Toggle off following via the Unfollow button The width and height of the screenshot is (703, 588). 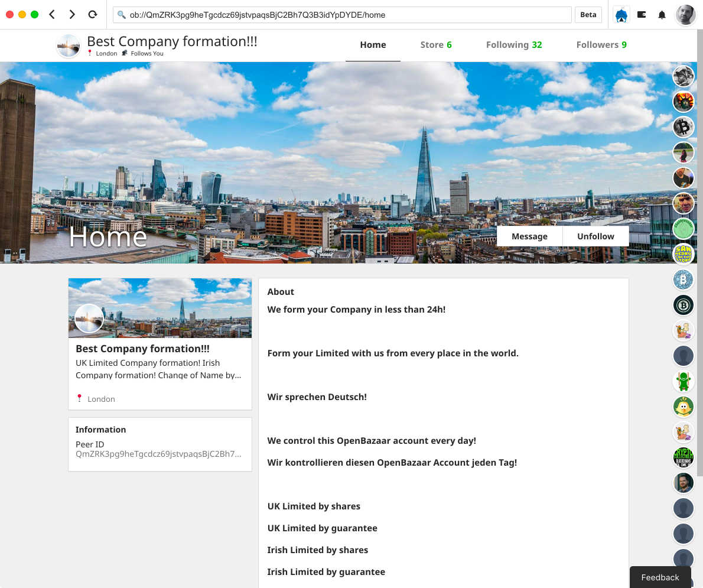[x=595, y=236]
